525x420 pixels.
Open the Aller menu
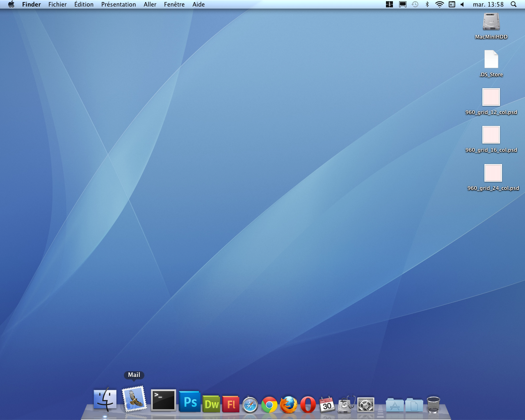(150, 5)
